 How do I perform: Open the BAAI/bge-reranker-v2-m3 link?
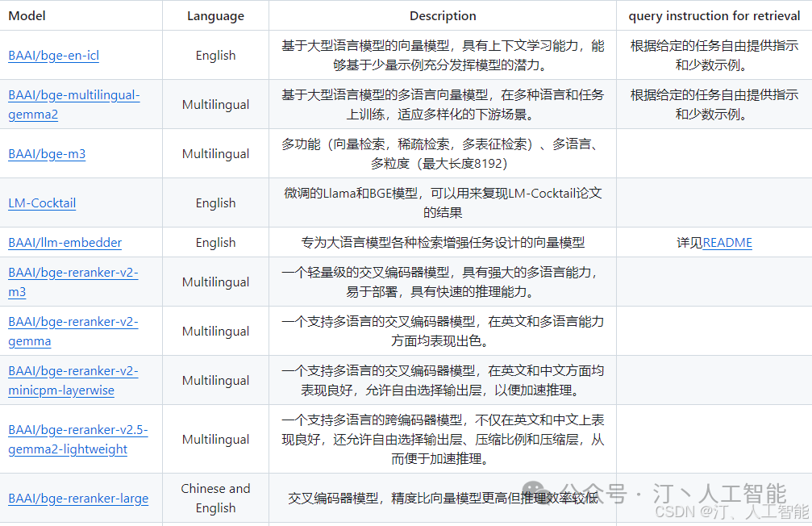point(73,282)
